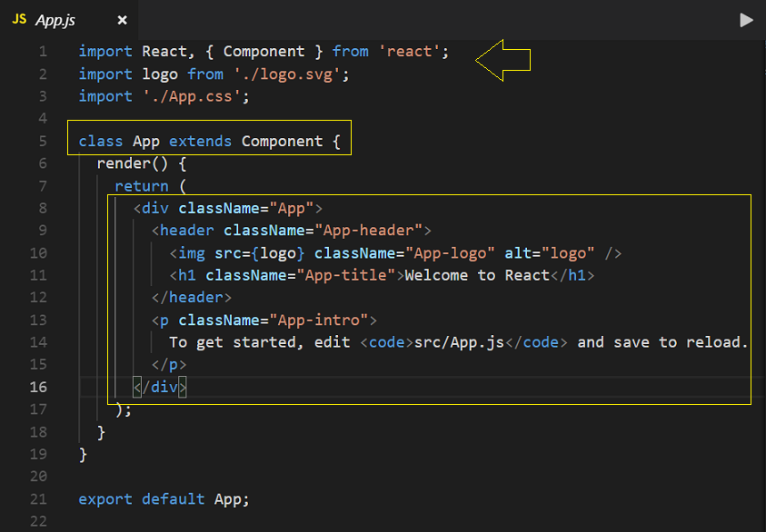The image size is (766, 532).
Task: Click export default App statement
Action: click(164, 499)
